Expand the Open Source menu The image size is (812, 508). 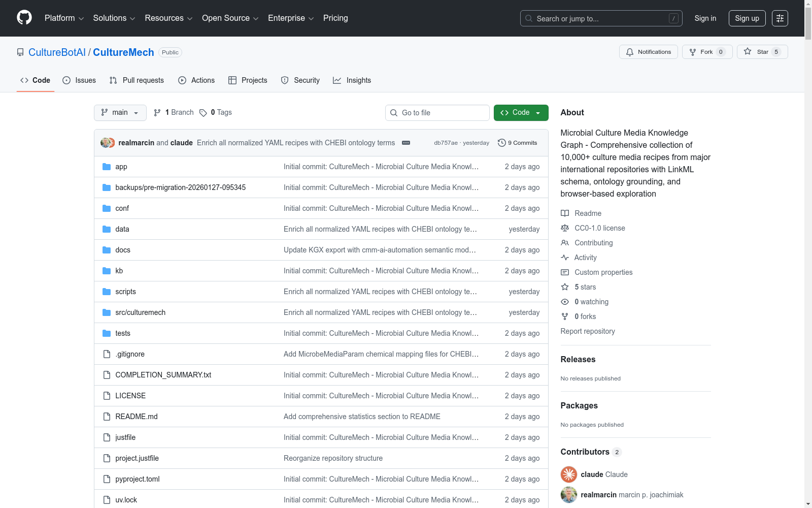click(x=230, y=18)
